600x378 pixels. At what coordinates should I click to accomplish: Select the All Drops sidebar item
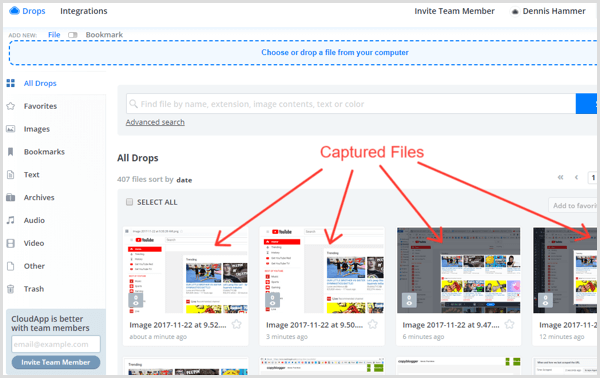(40, 83)
